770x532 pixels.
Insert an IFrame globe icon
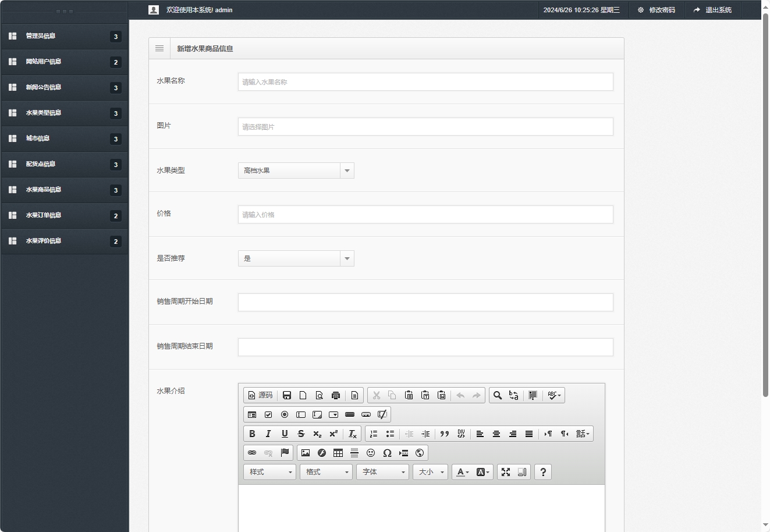tap(420, 453)
